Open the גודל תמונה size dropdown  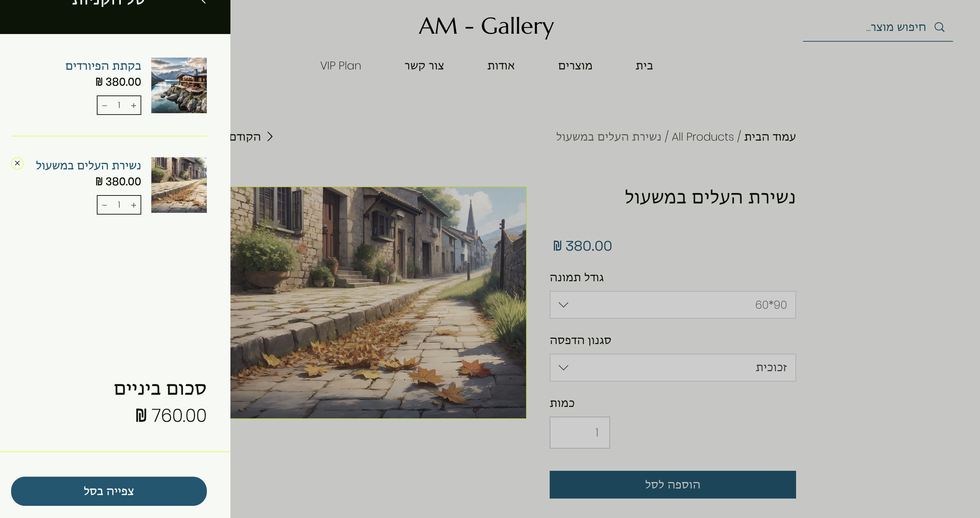point(672,305)
